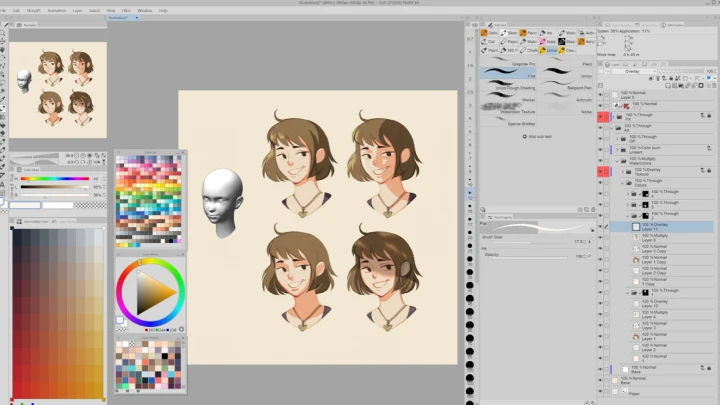Open the Cel sub tool group

489,41
